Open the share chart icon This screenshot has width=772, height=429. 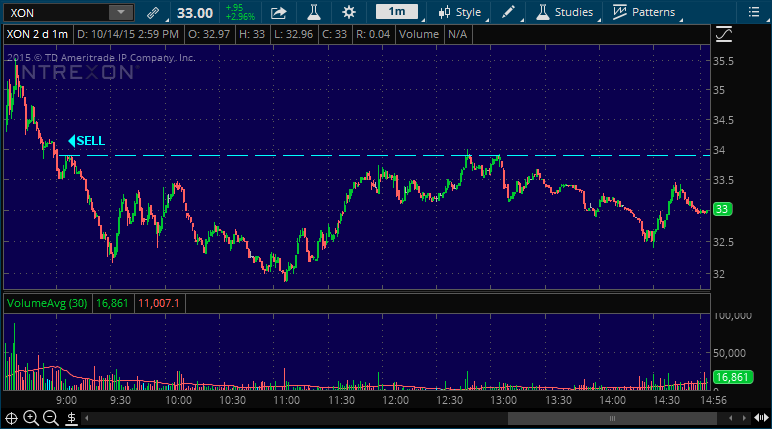pos(279,13)
